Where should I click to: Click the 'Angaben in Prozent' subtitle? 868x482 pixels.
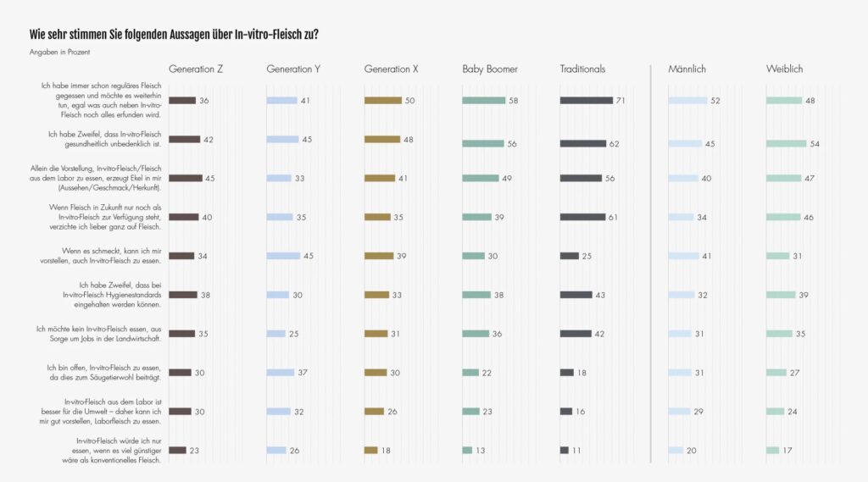[59, 52]
